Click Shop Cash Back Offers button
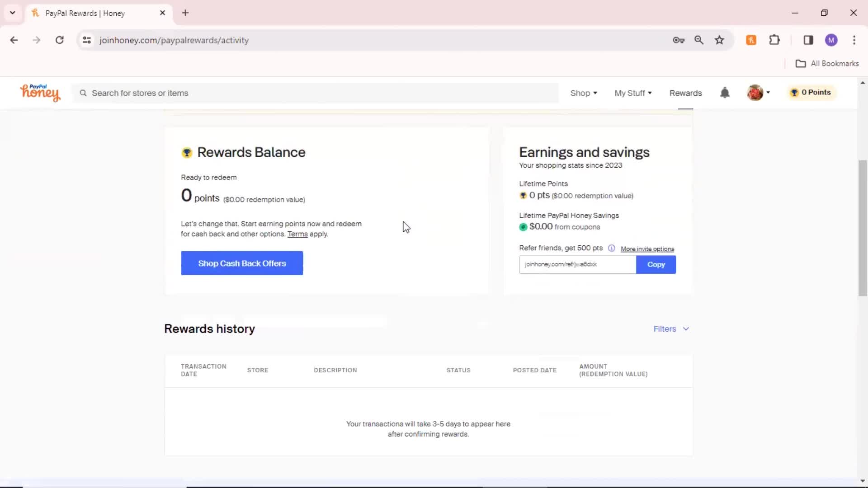Viewport: 868px width, 488px height. coord(242,263)
